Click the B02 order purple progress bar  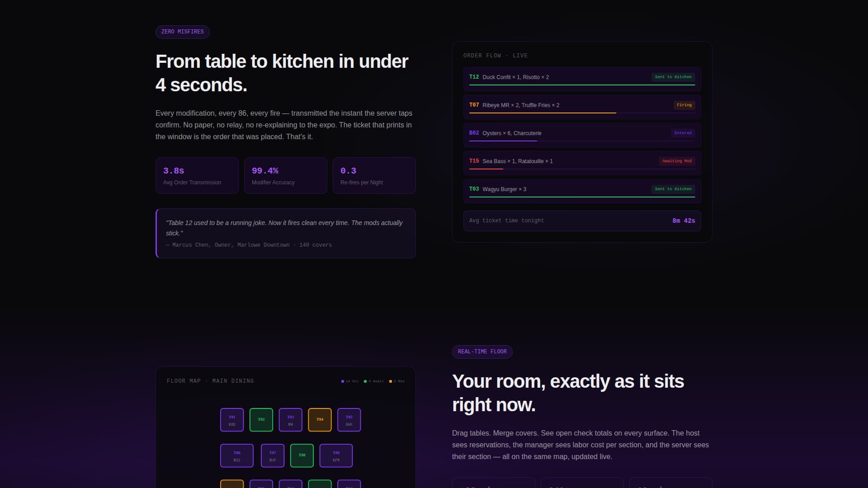click(x=503, y=141)
